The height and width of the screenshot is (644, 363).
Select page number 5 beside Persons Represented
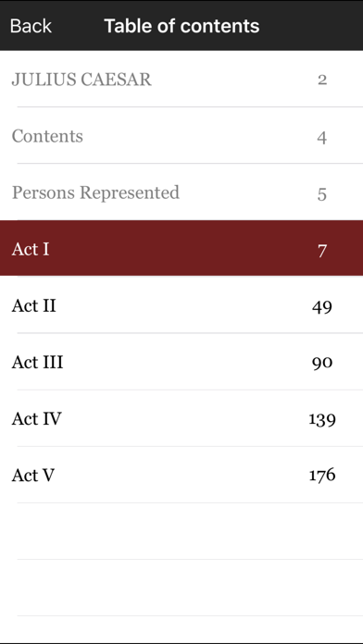(x=322, y=194)
